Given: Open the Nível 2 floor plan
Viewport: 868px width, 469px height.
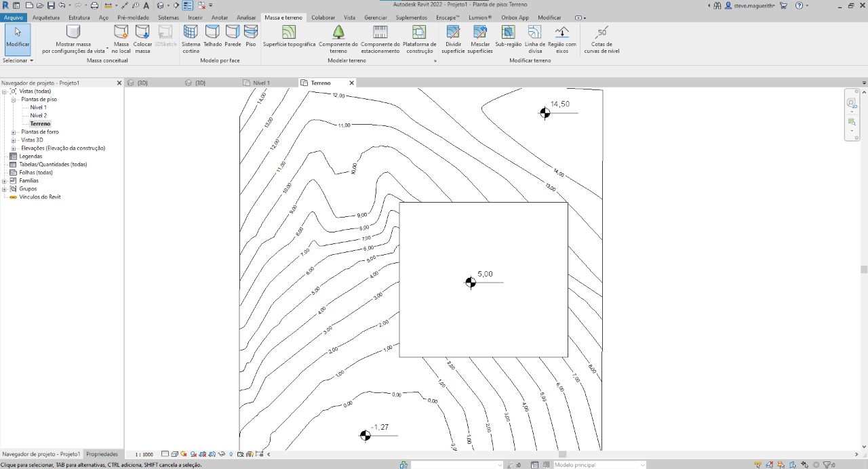Looking at the screenshot, I should (39, 116).
